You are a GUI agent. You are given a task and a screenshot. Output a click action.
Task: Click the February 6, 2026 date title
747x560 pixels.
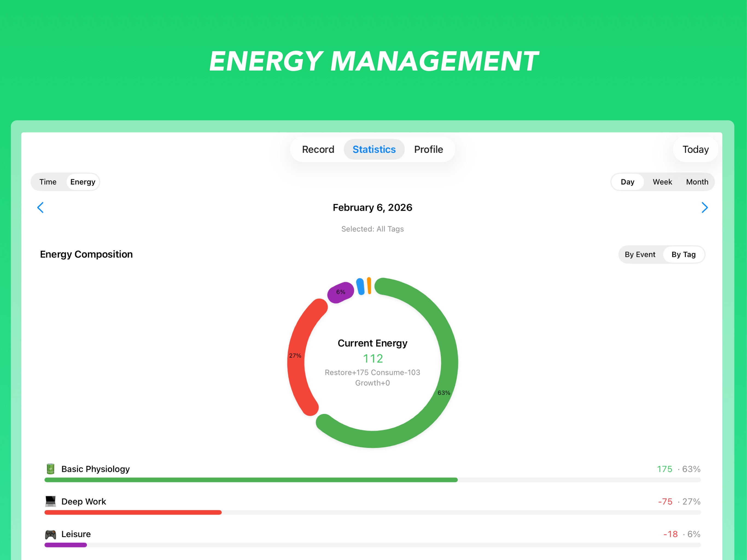[x=372, y=207]
